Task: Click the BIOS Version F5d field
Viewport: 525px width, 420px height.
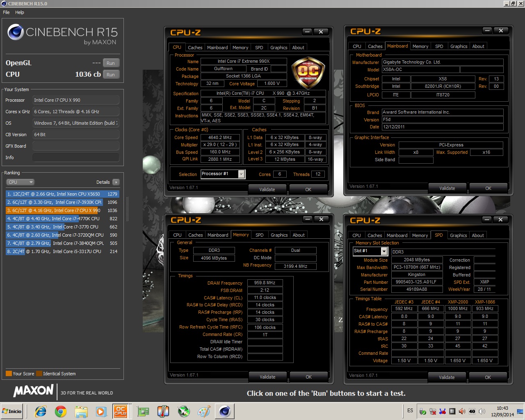Action: click(443, 120)
